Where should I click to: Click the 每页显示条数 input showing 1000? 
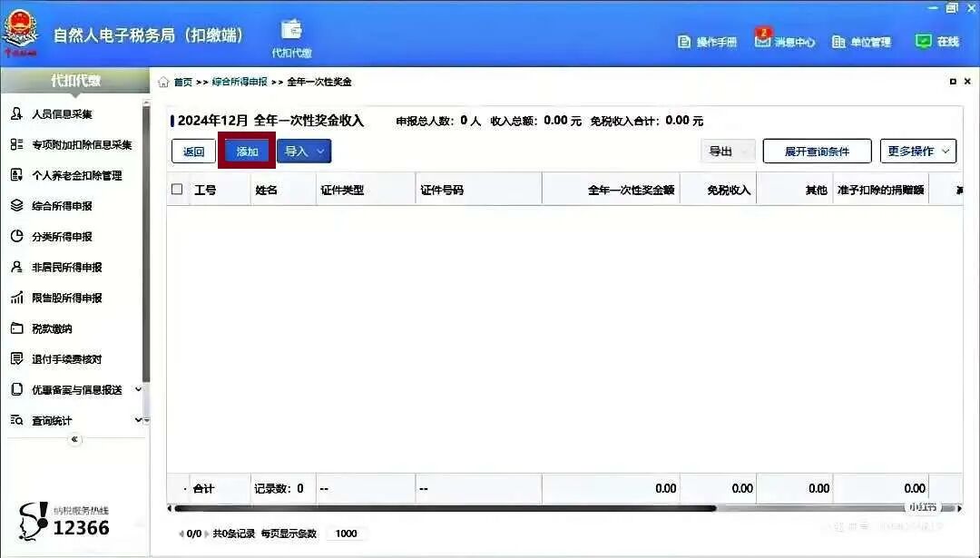click(345, 534)
